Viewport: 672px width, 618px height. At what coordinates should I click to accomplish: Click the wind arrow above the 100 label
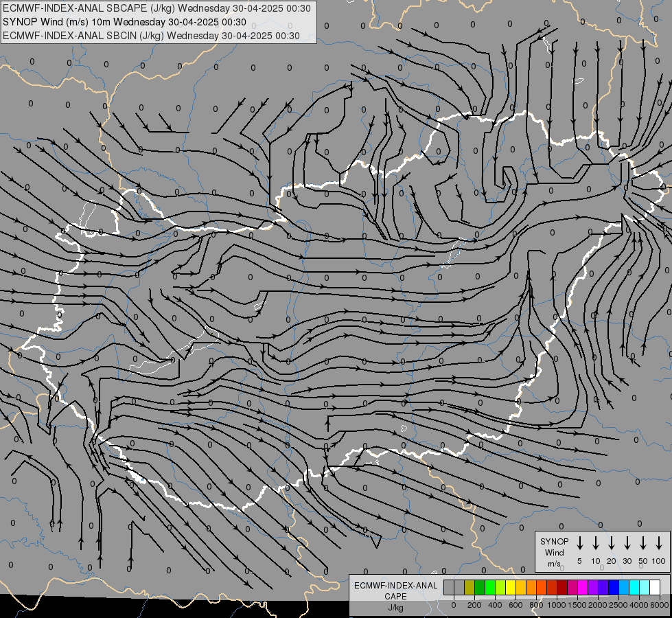click(x=659, y=543)
